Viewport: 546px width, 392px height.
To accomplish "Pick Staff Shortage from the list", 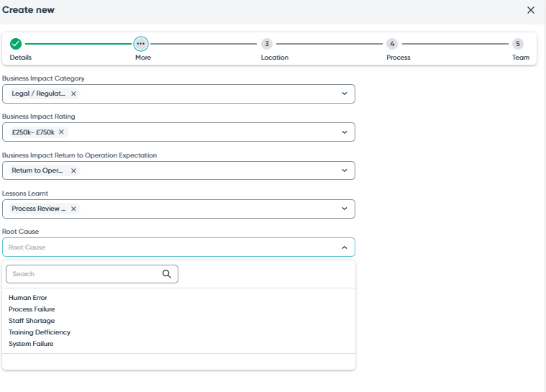I will point(32,321).
